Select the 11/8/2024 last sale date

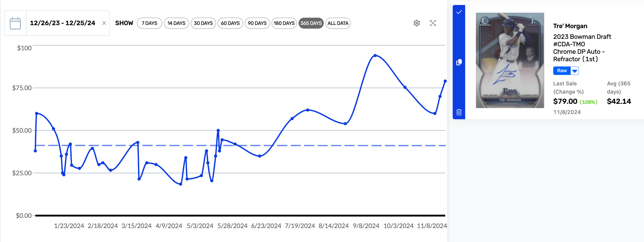pyautogui.click(x=567, y=112)
